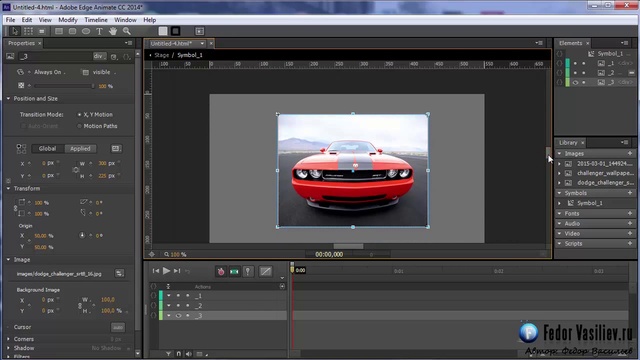This screenshot has width=640, height=360.
Task: Select the Zoom magnifier tool
Action: pos(127,31)
